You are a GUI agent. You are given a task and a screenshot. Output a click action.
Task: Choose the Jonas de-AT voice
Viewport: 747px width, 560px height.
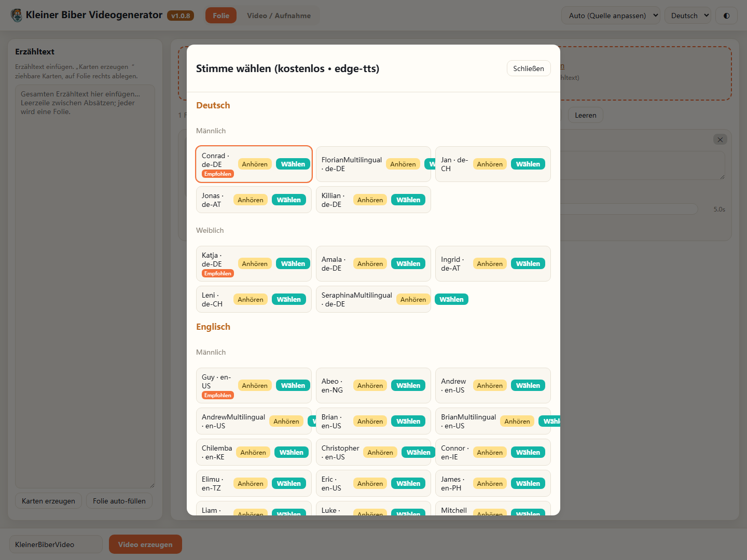pos(289,200)
